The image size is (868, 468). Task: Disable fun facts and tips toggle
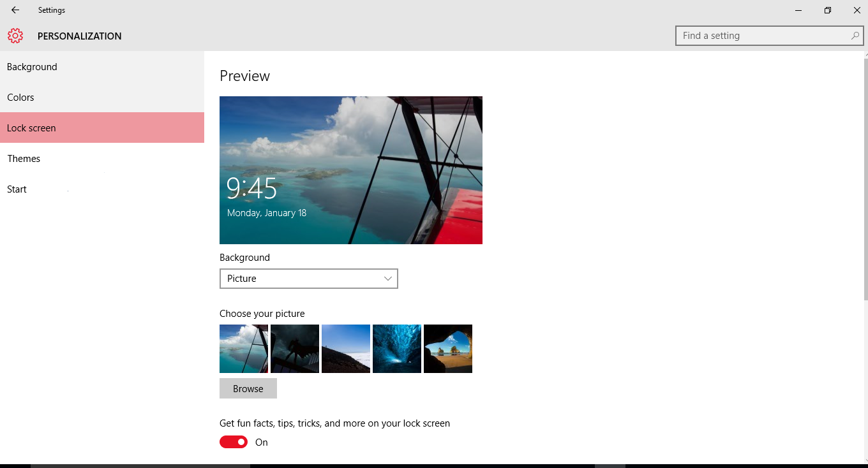coord(234,442)
